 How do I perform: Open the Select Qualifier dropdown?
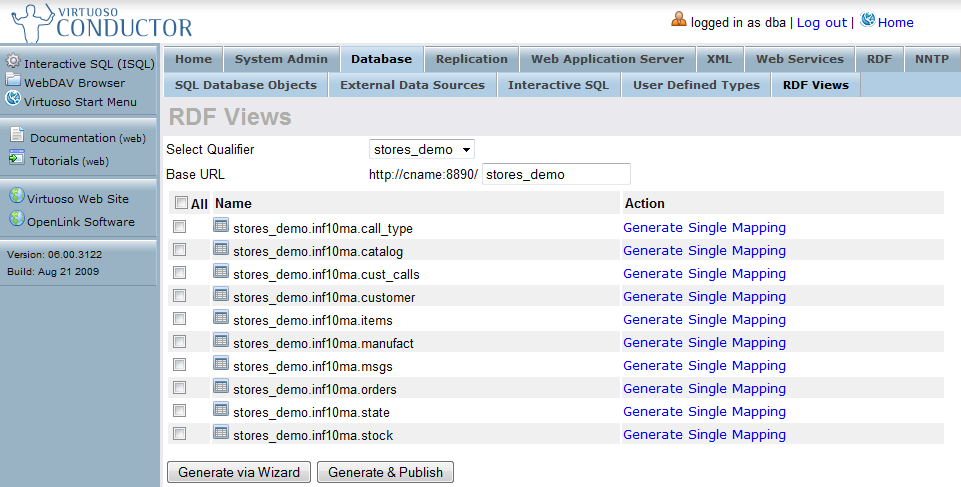[421, 149]
